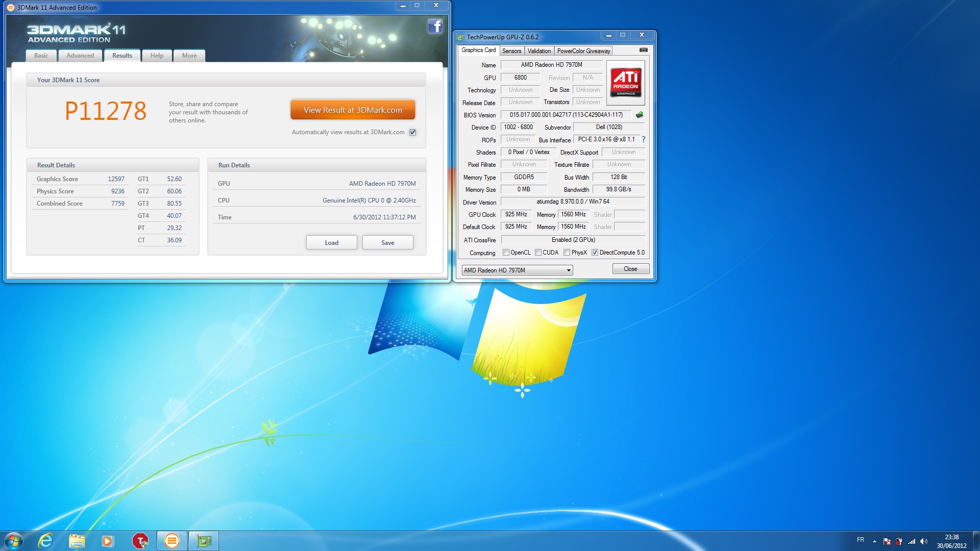Click the P11278 score
980x551 pixels.
(106, 111)
